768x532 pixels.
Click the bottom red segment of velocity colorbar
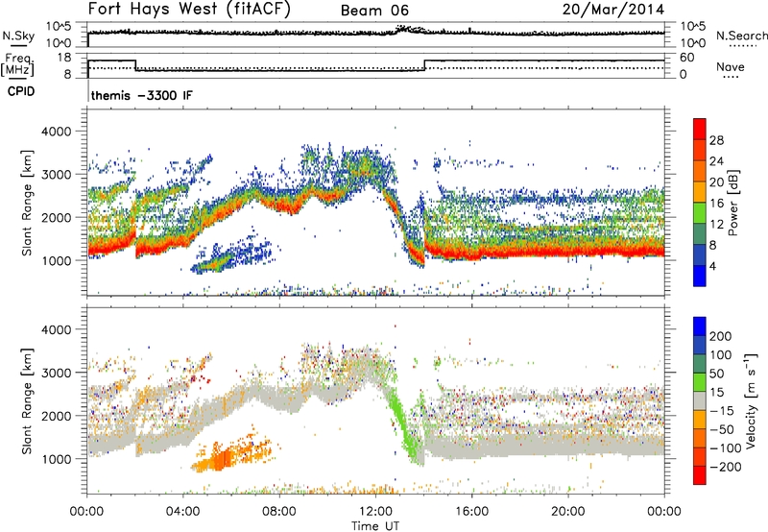pos(700,475)
